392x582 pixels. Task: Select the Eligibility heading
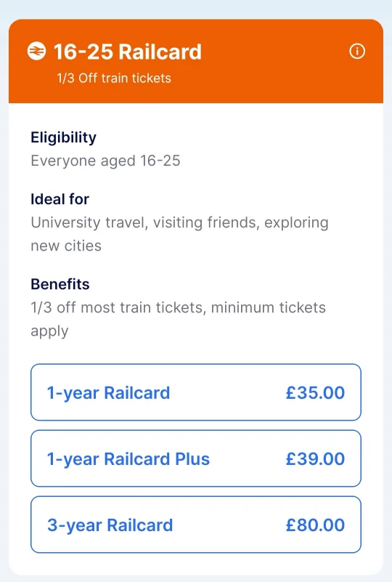click(x=63, y=137)
